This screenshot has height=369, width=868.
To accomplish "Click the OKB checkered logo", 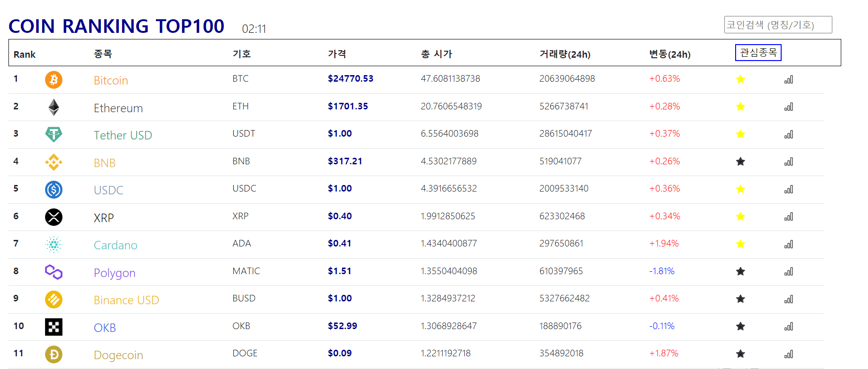I will pyautogui.click(x=54, y=327).
